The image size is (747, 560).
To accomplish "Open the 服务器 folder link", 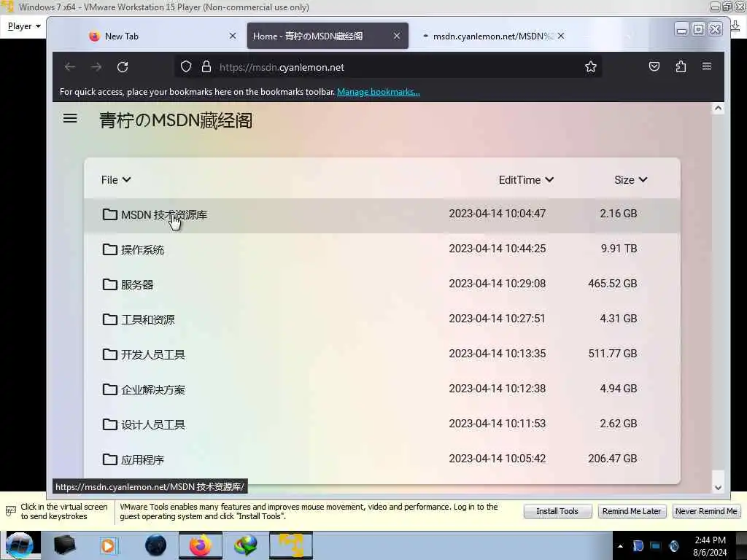I will [137, 285].
